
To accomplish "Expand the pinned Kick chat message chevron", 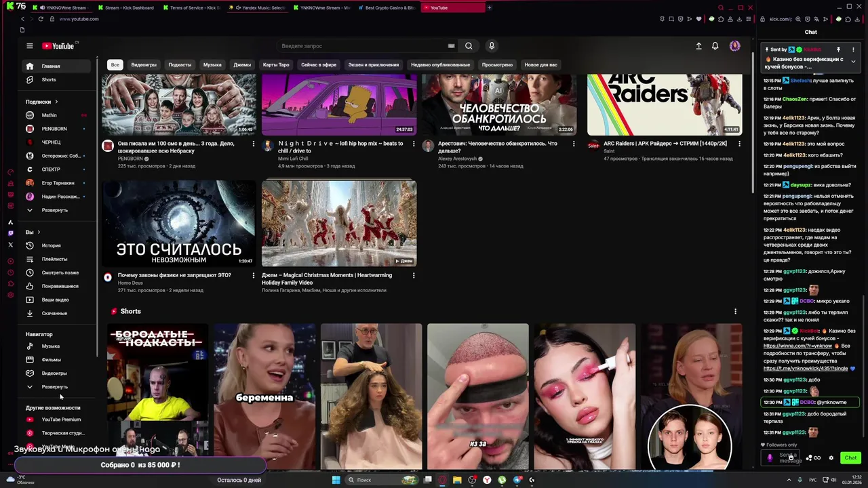I will [x=853, y=62].
